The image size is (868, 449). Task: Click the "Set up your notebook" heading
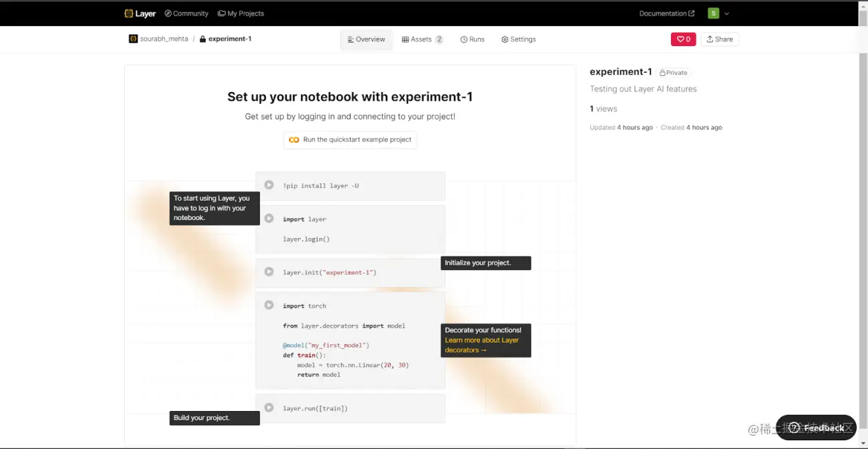(x=350, y=97)
